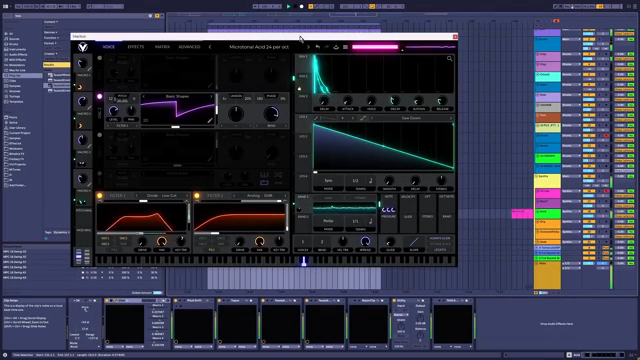Image resolution: width=640 pixels, height=360 pixels.
Task: Open LFO shape 'Saw Down' preset selector
Action: 411,118
